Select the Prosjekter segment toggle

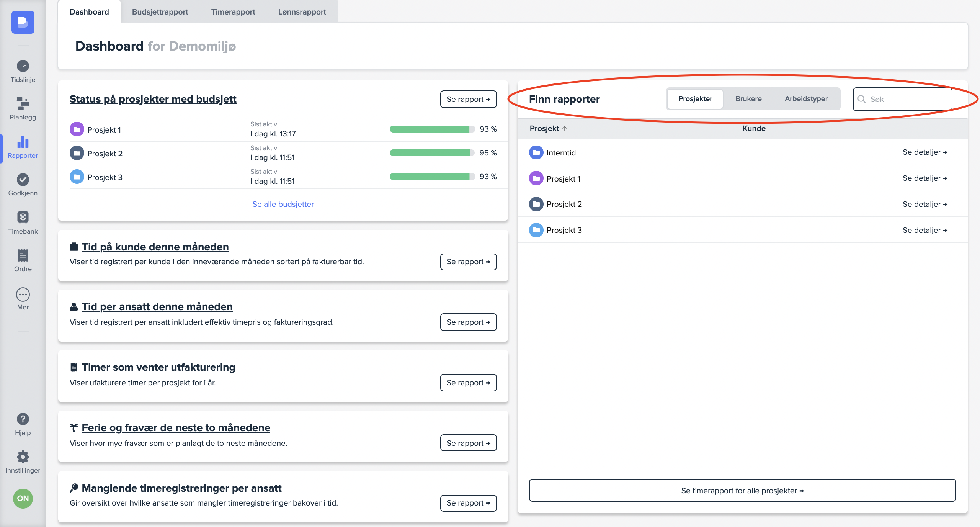695,99
